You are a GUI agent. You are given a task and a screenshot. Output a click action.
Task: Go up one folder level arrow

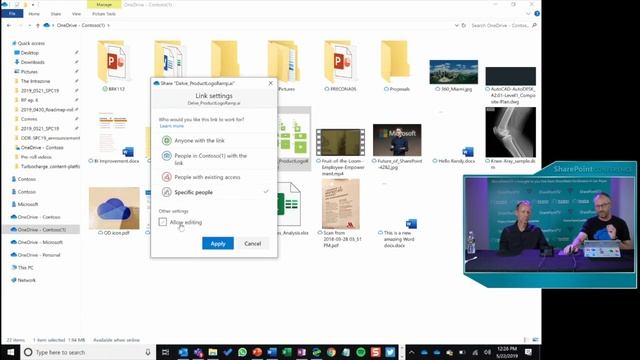click(38, 25)
